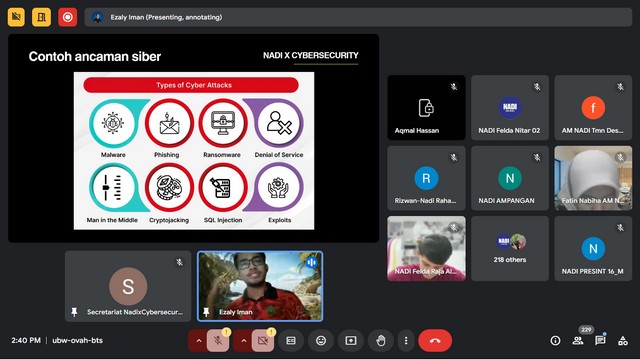Select the Aqmal Hassan participant tile

click(426, 107)
